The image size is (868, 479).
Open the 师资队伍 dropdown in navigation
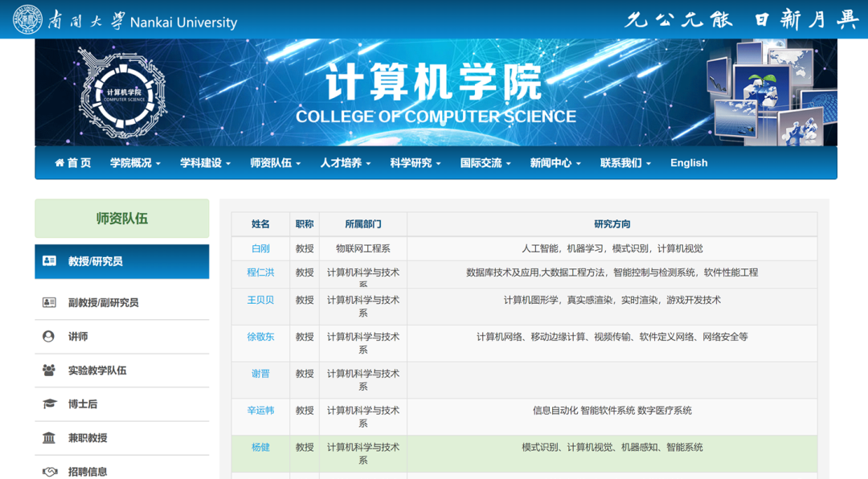[x=275, y=162]
